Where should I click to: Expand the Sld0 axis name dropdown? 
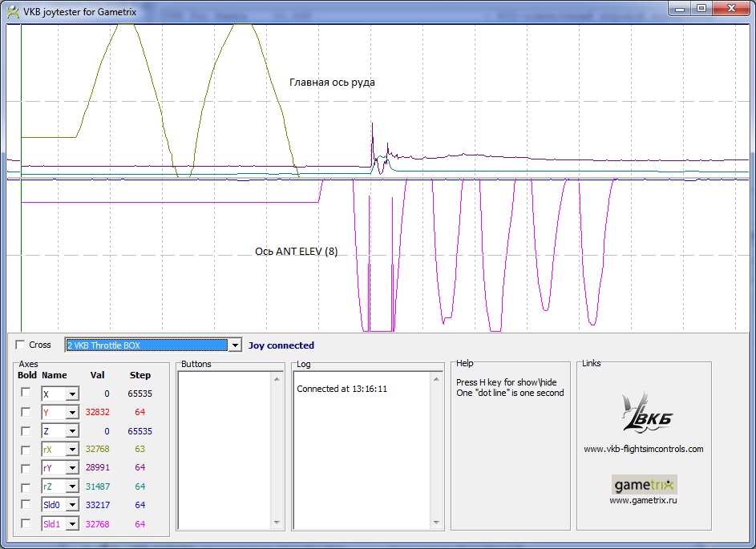(71, 505)
